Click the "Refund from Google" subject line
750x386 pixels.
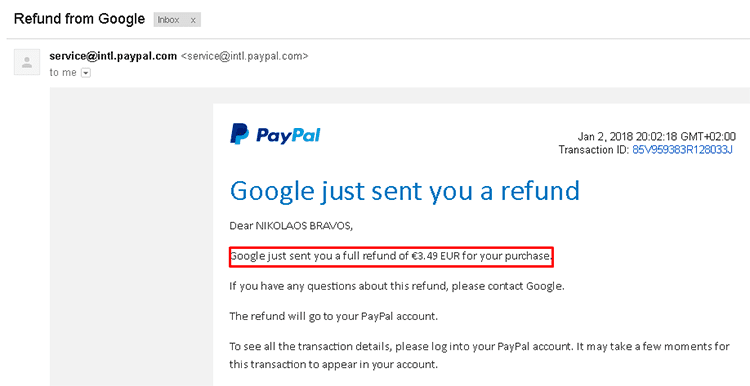(79, 19)
